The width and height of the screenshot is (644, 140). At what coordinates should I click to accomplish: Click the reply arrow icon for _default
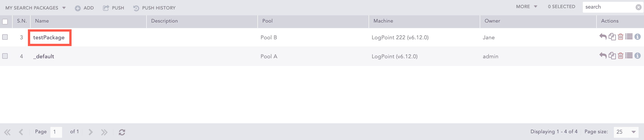tap(603, 56)
